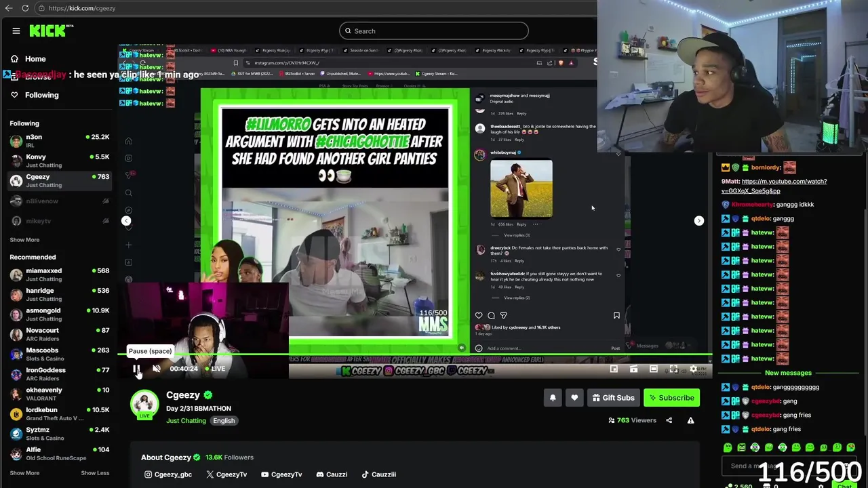Open player settings gear
Viewport: 868px width, 488px height.
tap(693, 369)
